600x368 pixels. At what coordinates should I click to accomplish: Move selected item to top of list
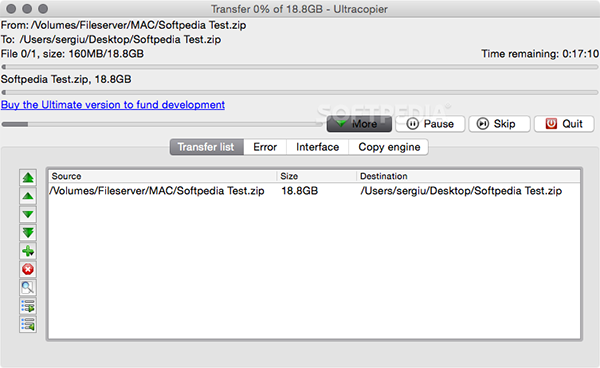(28, 178)
